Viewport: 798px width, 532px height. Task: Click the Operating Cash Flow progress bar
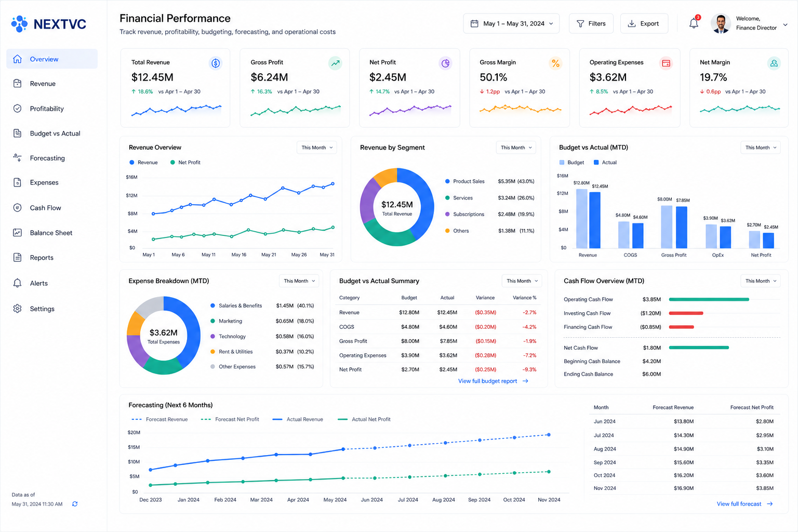[709, 299]
